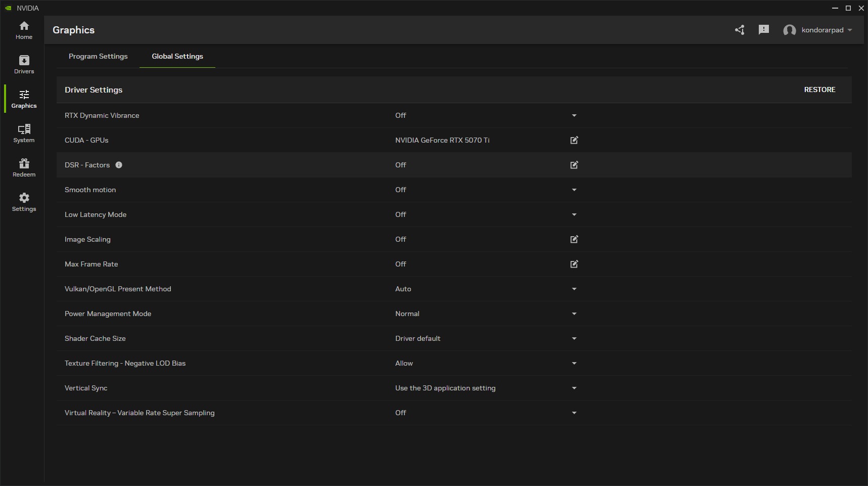Click the Vertical Sync label

tap(86, 388)
